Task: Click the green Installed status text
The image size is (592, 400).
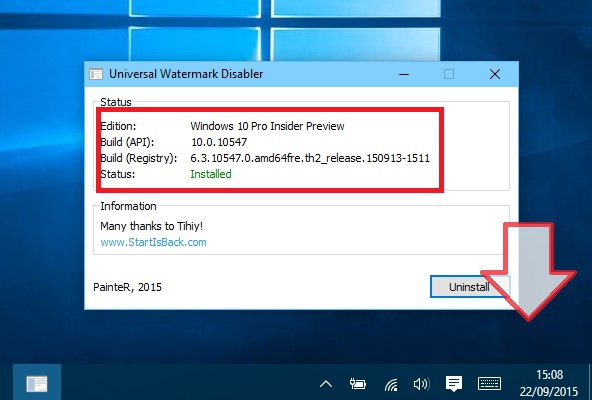Action: [x=211, y=174]
